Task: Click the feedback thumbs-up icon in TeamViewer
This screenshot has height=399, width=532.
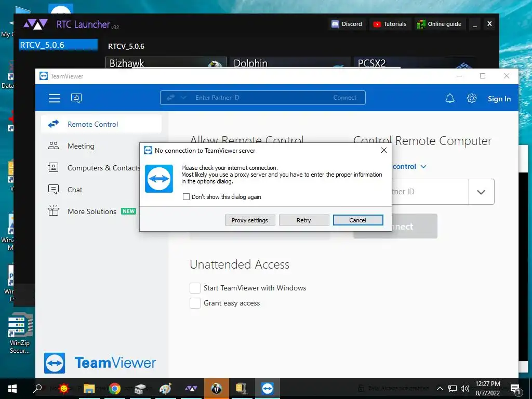Action: [76, 98]
